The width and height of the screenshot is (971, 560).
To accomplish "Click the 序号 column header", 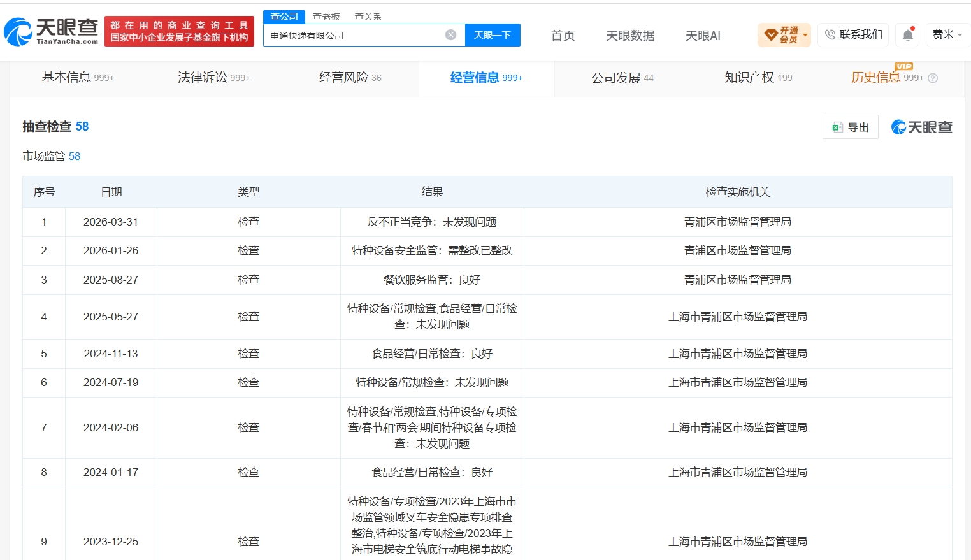I will tap(44, 192).
